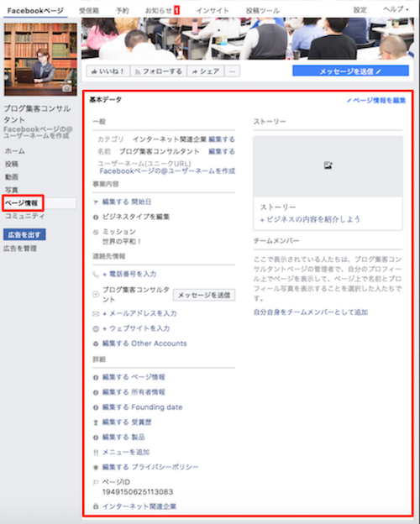
Task: Click + 電話番号を入力 link
Action: 129,274
